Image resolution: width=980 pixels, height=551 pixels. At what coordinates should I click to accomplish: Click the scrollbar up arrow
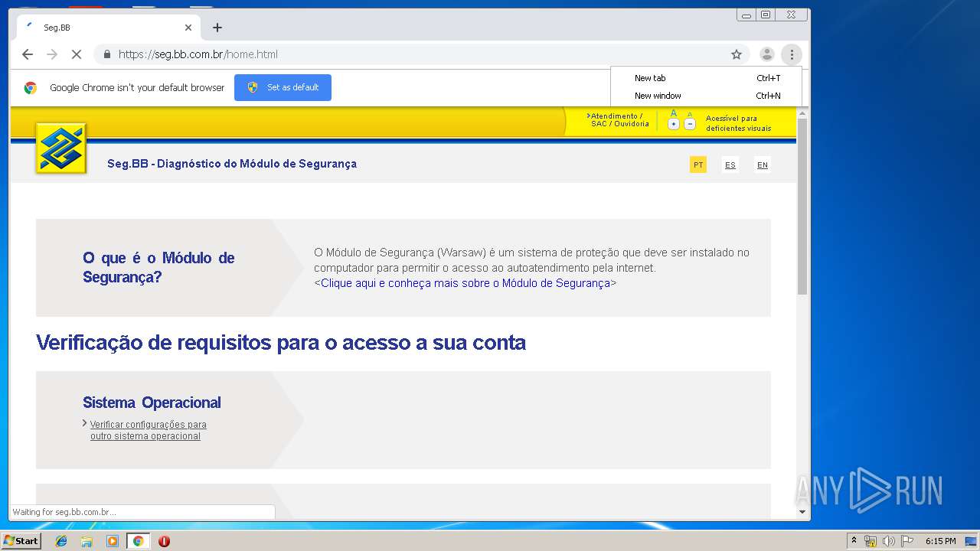(x=802, y=113)
